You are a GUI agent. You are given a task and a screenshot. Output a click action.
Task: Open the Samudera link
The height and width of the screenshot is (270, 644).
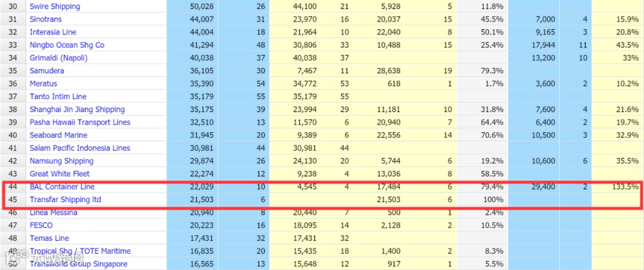pos(47,70)
